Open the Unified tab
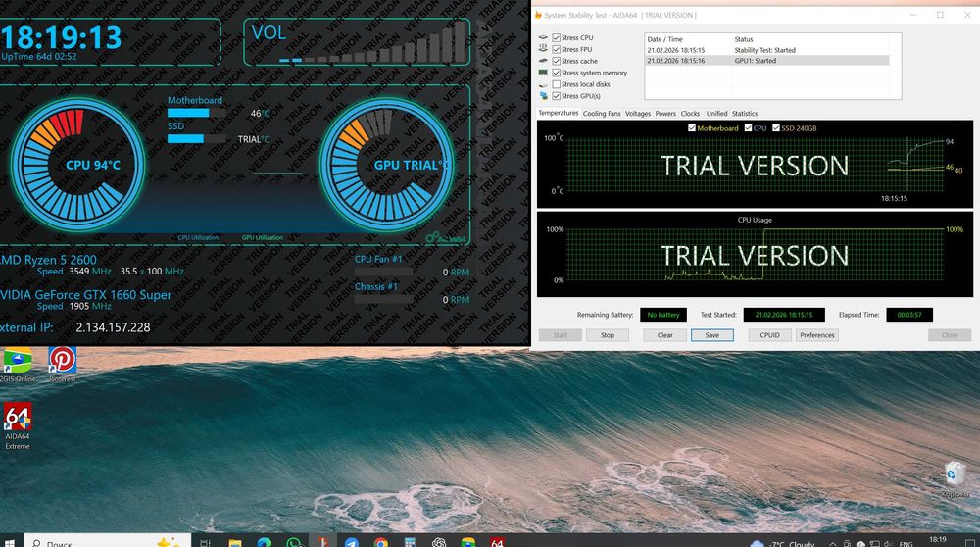The height and width of the screenshot is (547, 980). click(716, 114)
